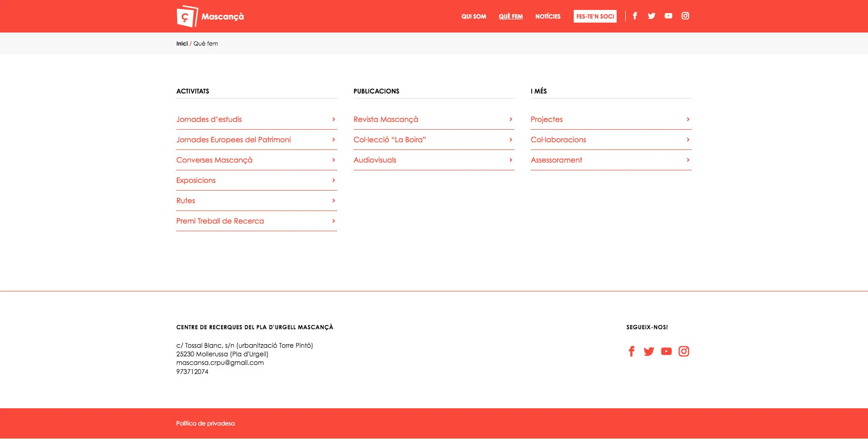Image resolution: width=868 pixels, height=439 pixels.
Task: Open YouTube icon under Segueix-nos
Action: 666,351
